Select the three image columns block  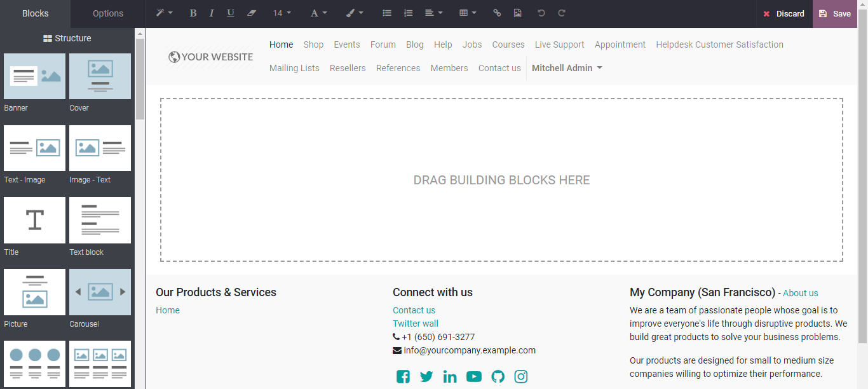point(100,364)
